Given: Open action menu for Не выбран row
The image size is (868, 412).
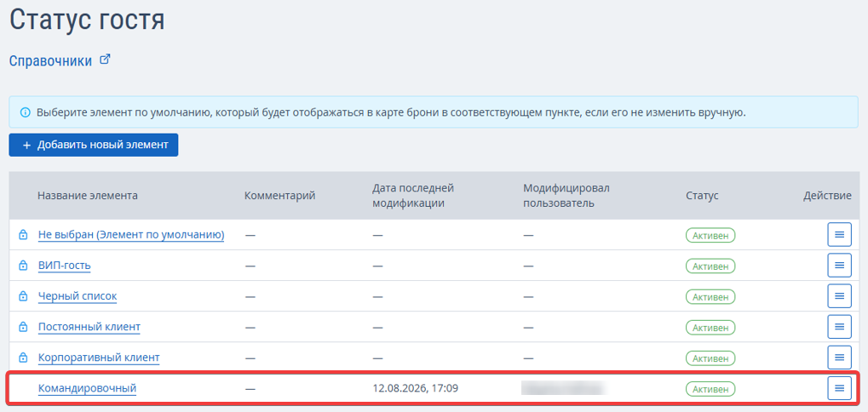Looking at the screenshot, I should point(839,235).
